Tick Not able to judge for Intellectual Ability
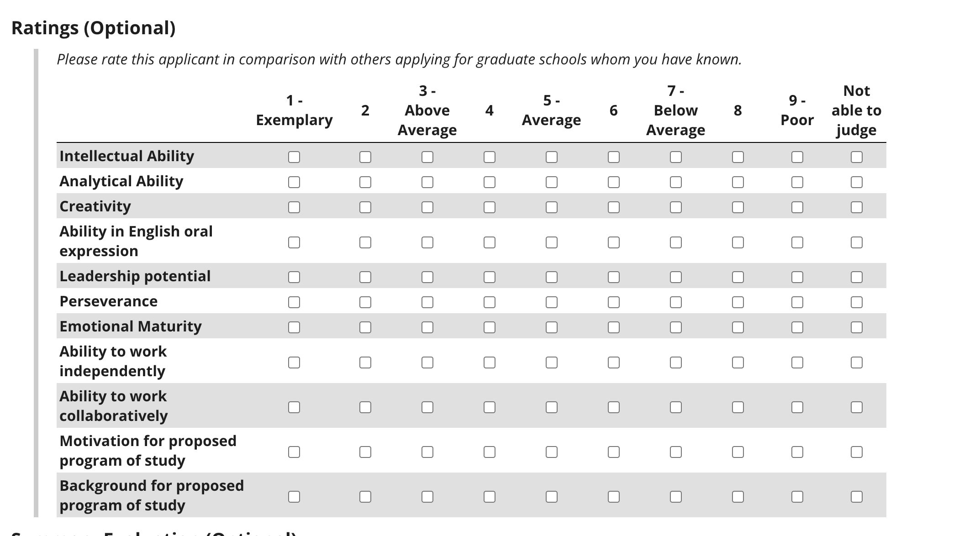This screenshot has width=980, height=536. [857, 157]
